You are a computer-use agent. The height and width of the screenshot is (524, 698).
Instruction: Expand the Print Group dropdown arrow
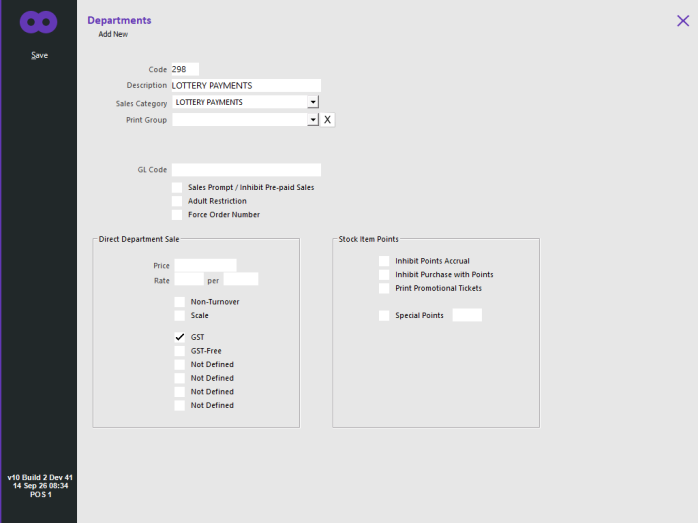pos(313,120)
